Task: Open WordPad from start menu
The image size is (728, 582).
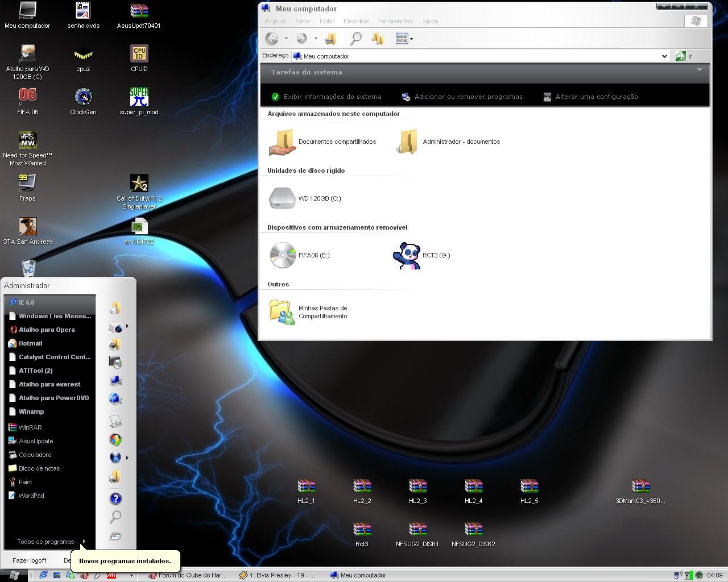Action: tap(50, 496)
